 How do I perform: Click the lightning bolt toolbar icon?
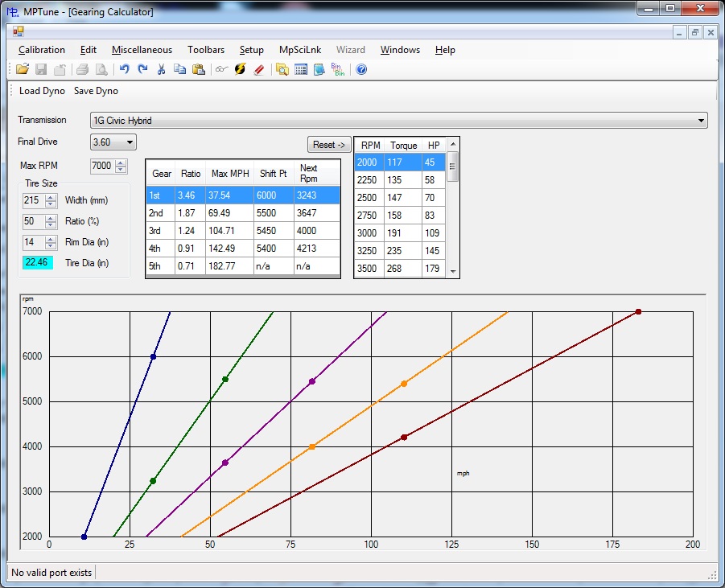coord(240,69)
